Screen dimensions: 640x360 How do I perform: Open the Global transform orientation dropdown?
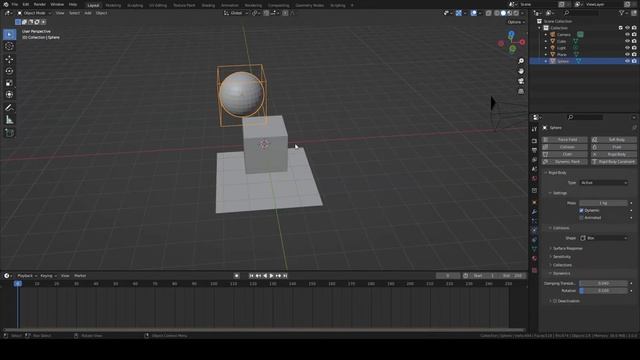[x=236, y=13]
